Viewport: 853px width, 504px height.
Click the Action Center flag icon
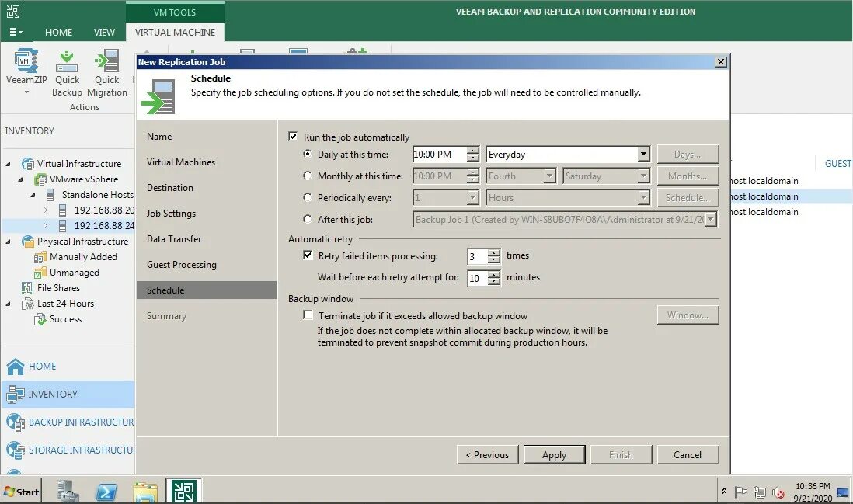click(740, 492)
